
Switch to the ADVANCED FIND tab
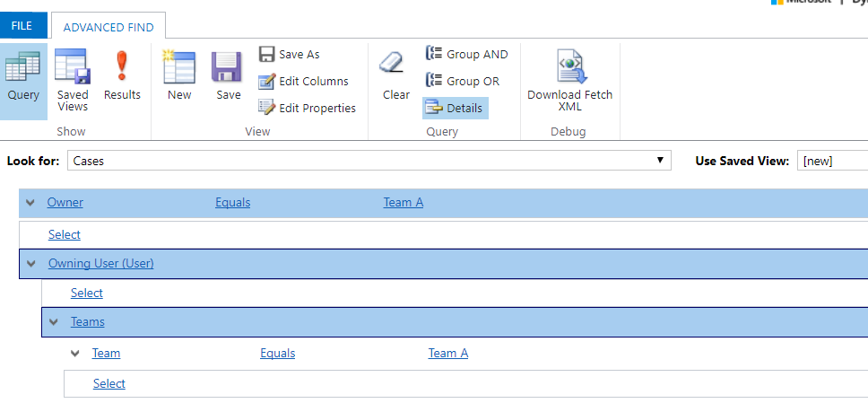pos(108,27)
